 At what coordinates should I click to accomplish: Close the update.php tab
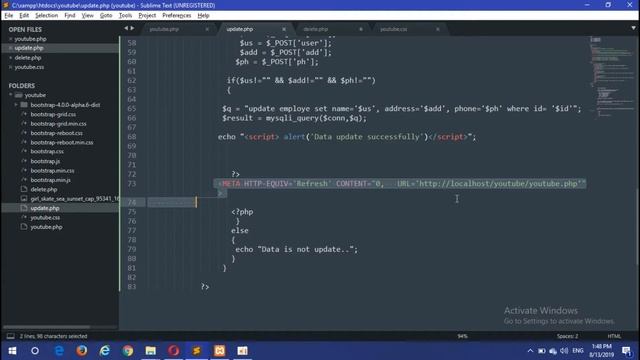(284, 29)
